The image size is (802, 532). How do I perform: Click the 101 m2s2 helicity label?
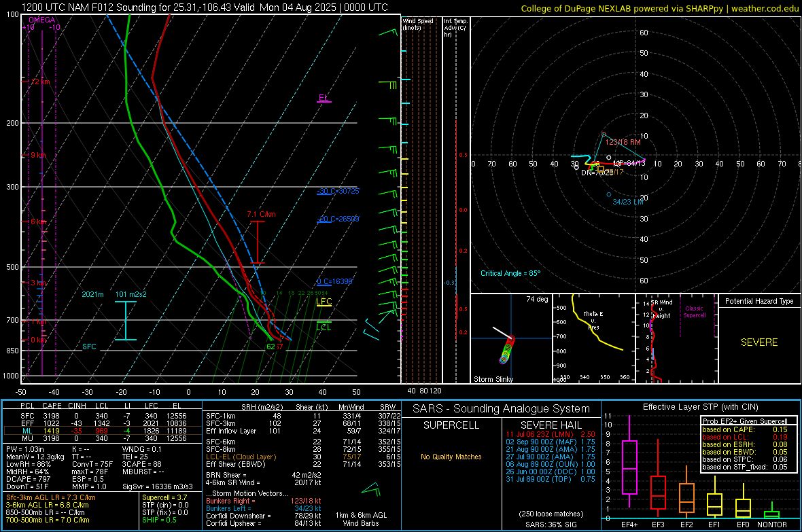[131, 295]
